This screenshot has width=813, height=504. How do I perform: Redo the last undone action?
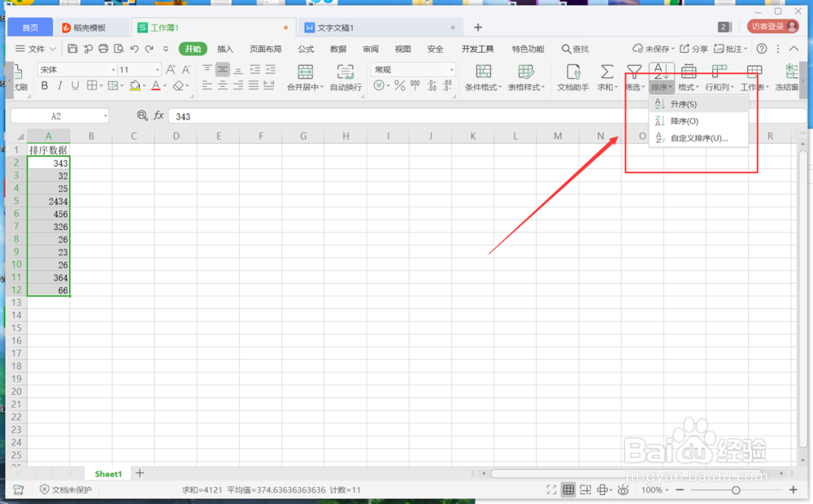tap(150, 49)
